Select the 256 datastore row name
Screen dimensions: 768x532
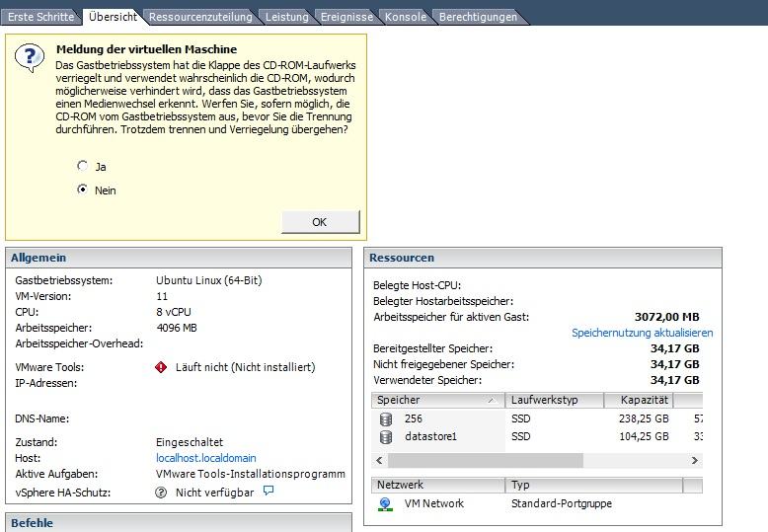pyautogui.click(x=414, y=418)
